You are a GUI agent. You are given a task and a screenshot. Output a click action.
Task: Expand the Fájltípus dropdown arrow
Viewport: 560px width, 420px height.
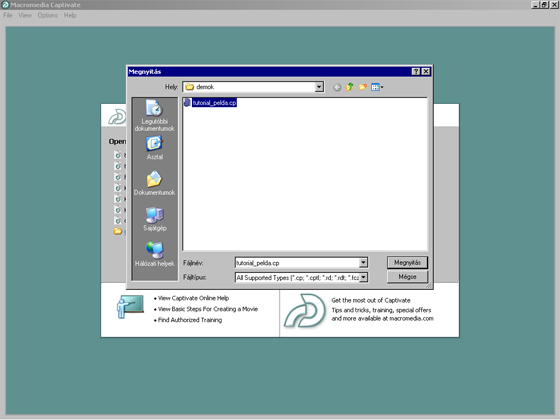(x=363, y=277)
